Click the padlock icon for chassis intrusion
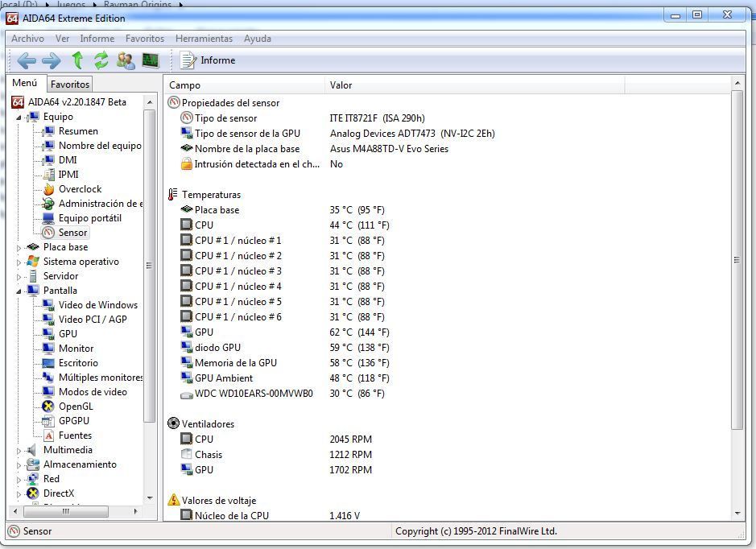This screenshot has height=549, width=756. [186, 164]
